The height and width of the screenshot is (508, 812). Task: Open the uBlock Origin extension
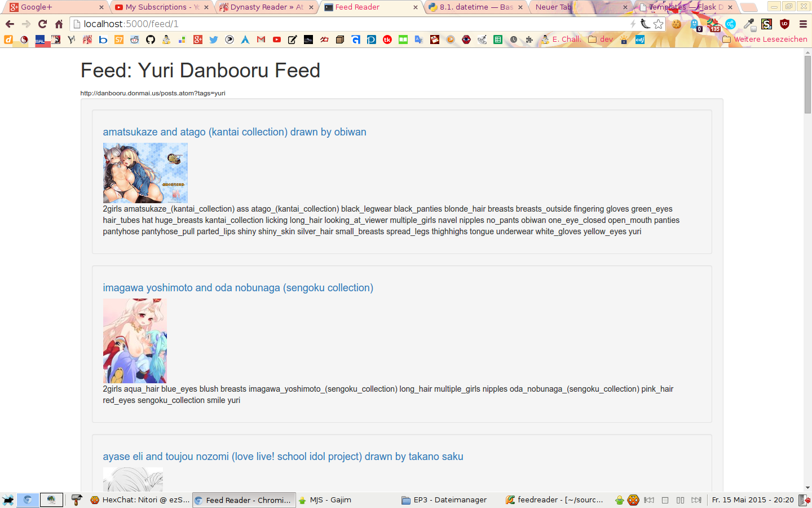pos(784,24)
